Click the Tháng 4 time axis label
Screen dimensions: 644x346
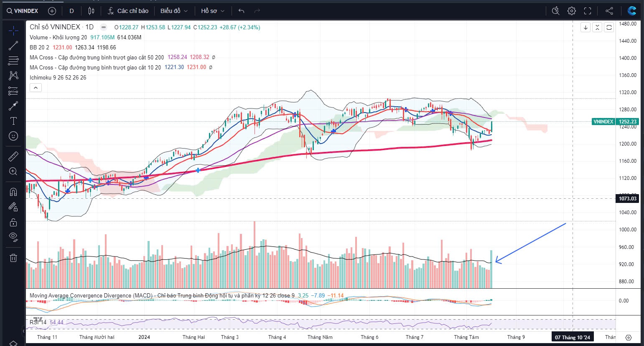[277, 337]
